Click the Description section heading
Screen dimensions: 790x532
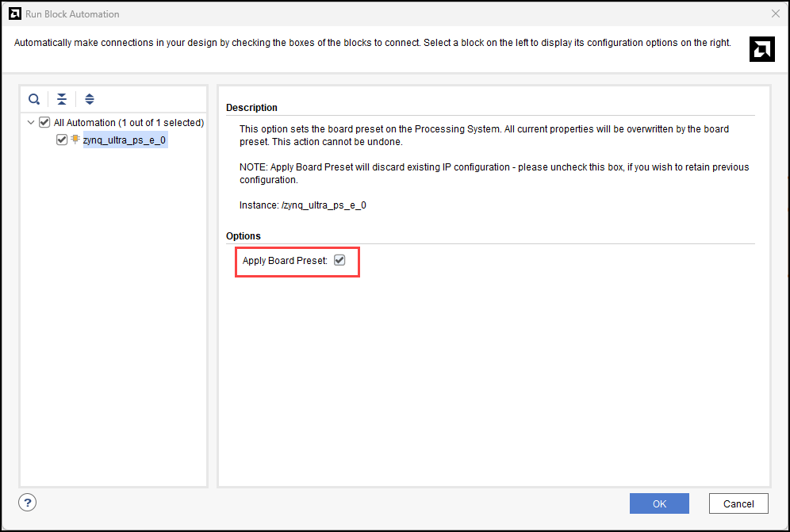pos(251,108)
